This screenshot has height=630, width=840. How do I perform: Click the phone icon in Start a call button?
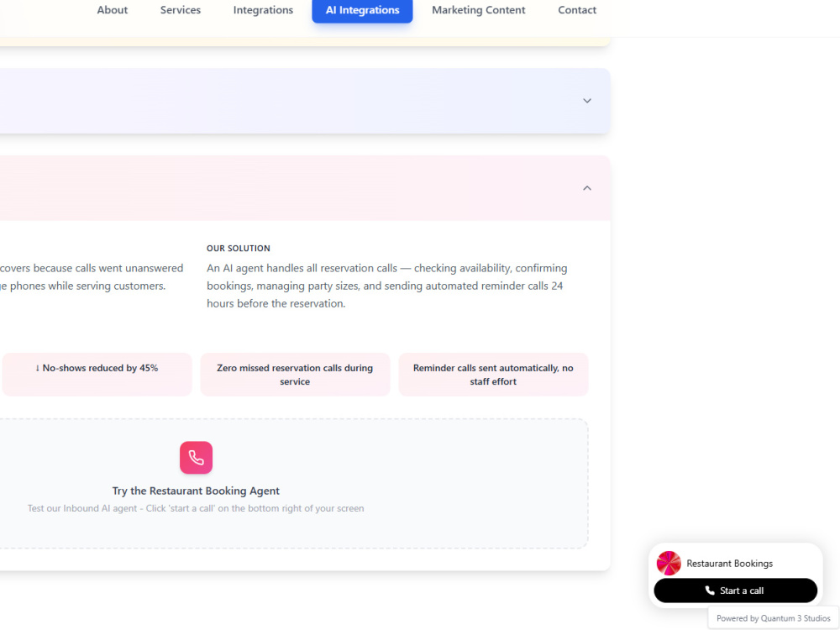(710, 591)
